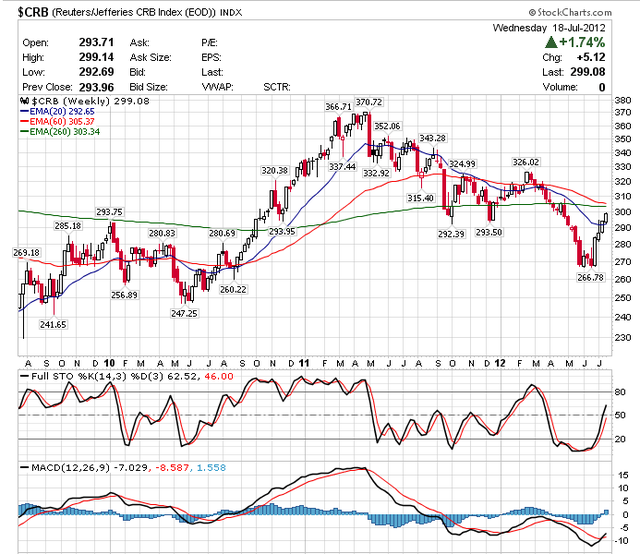Viewport: 640px width, 554px height.
Task: Click the Ask Size field label
Action: [151, 57]
